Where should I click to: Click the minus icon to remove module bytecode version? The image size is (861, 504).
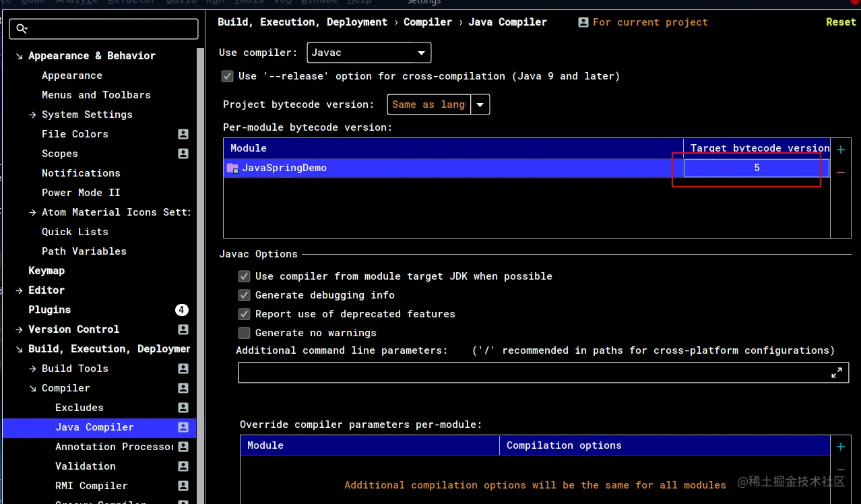[x=841, y=173]
